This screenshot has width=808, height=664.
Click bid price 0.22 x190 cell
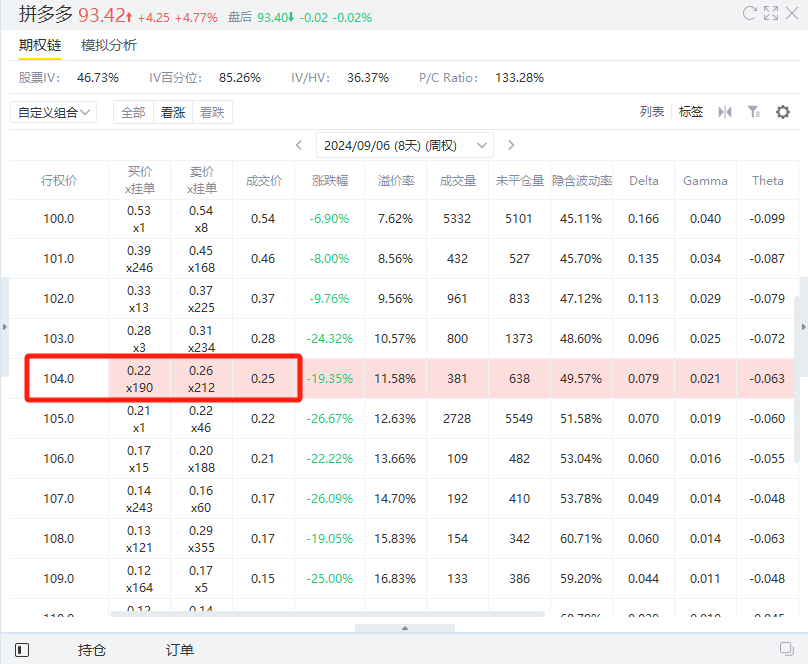(x=139, y=379)
